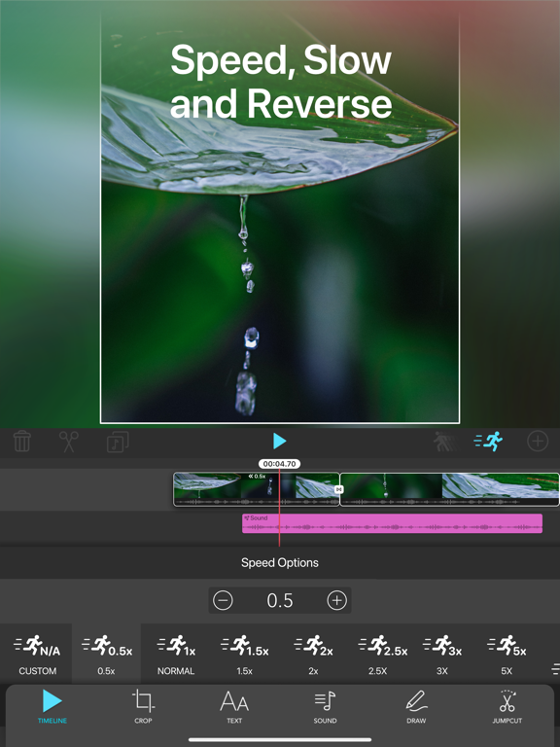This screenshot has width=560, height=747.
Task: Select the first video clip with 0.5x label
Action: click(257, 489)
